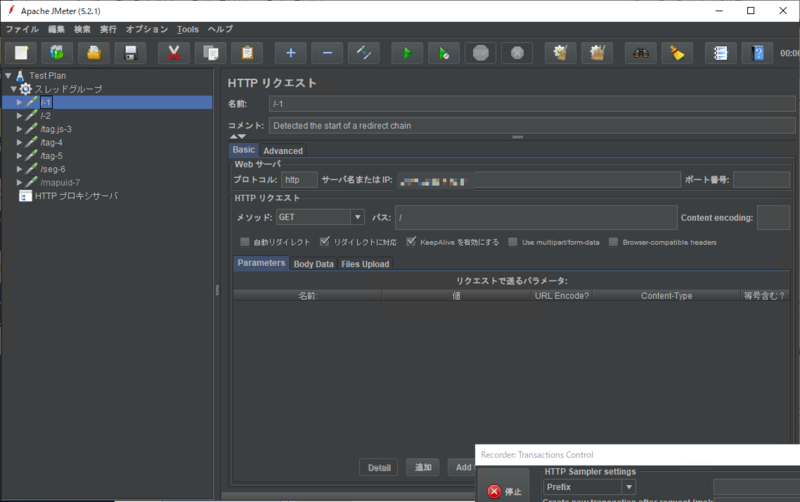Screen dimensions: 800x502
Task: Save the test plan via floppy icon
Action: point(131,53)
